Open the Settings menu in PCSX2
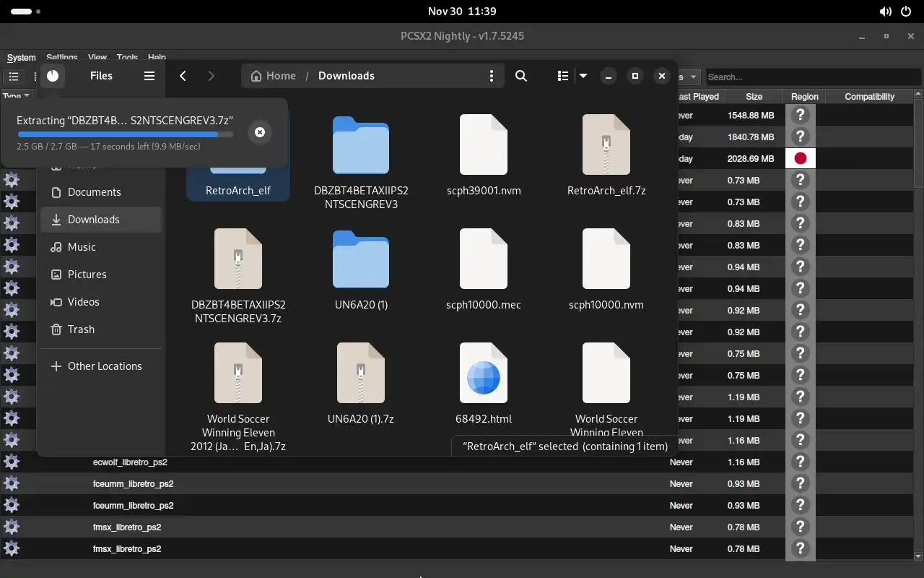This screenshot has height=578, width=924. pos(61,57)
